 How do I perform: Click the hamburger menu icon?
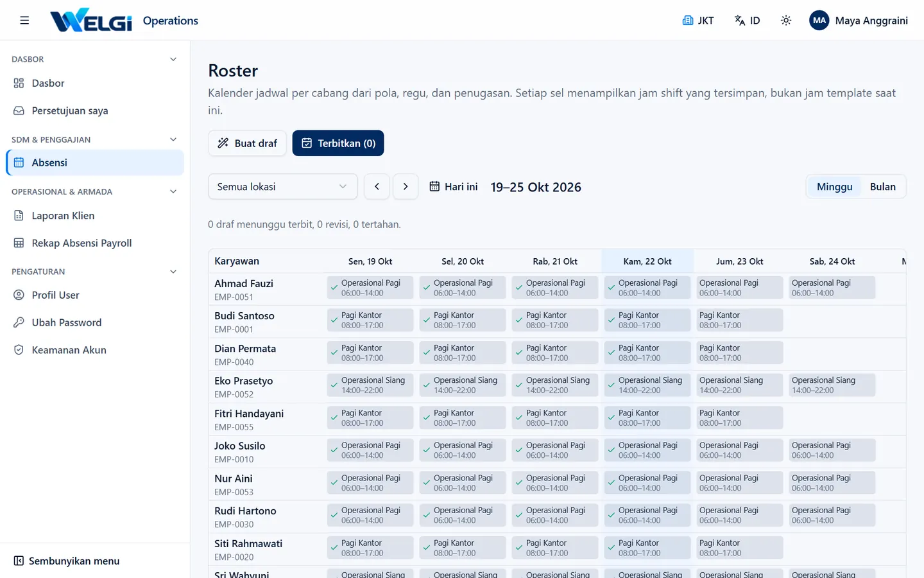(24, 21)
